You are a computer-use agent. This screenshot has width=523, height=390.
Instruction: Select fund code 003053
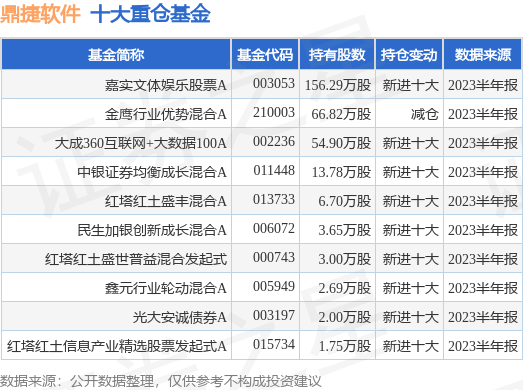pos(274,83)
